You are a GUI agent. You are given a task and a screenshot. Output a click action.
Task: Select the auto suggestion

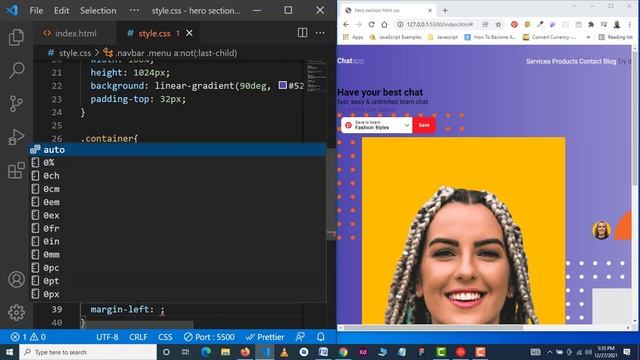177,149
